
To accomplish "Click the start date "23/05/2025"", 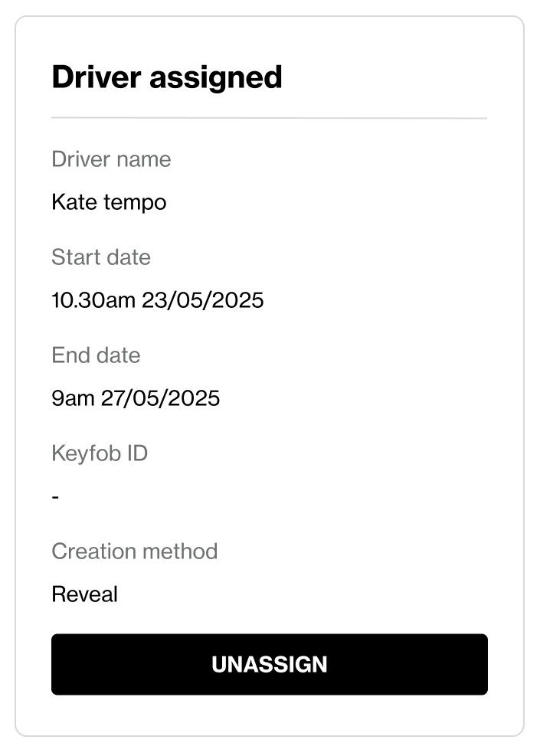I will click(202, 300).
